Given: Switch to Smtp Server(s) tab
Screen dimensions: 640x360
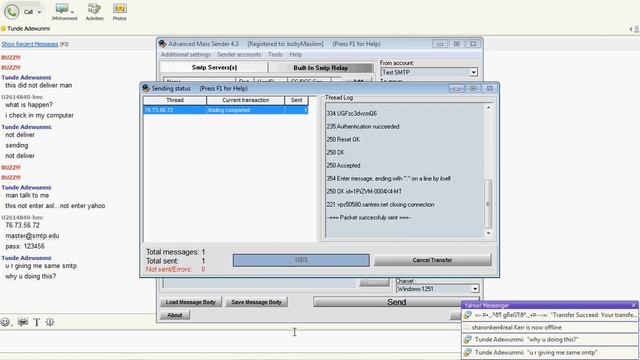Looking at the screenshot, I should click(x=214, y=67).
